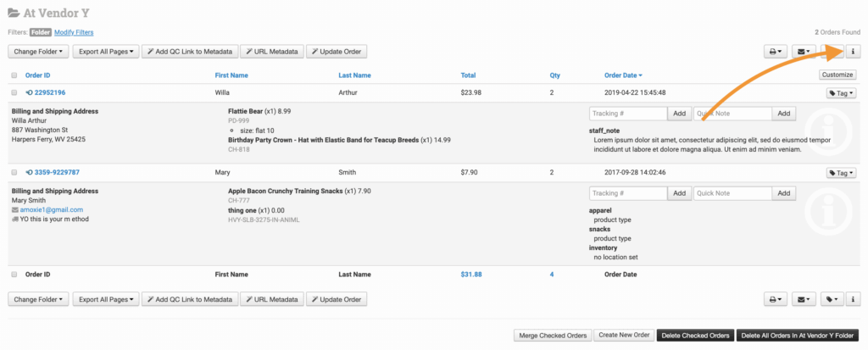This screenshot has width=868, height=350.
Task: Check the select-all orders checkbox in header
Action: [x=14, y=75]
